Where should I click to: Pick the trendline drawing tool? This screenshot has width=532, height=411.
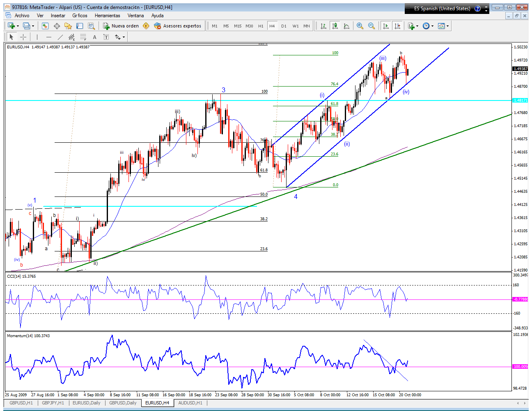[x=60, y=37]
